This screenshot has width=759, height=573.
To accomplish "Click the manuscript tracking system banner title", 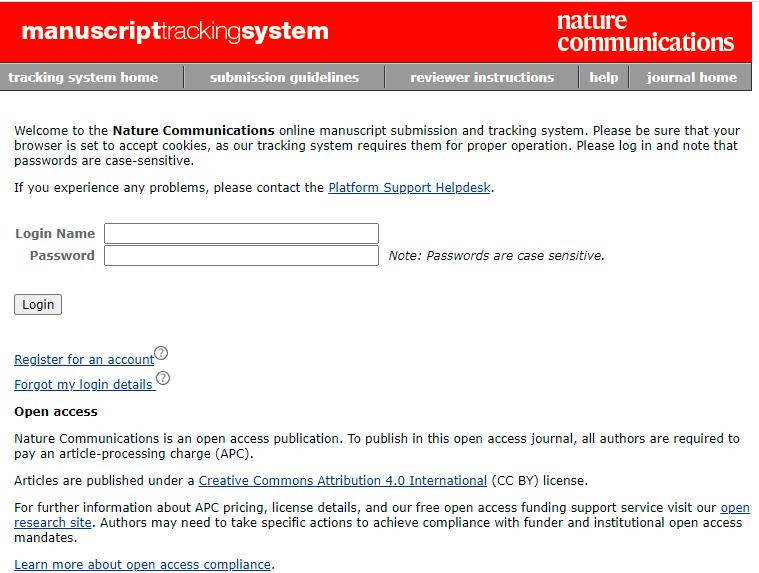I will (175, 32).
